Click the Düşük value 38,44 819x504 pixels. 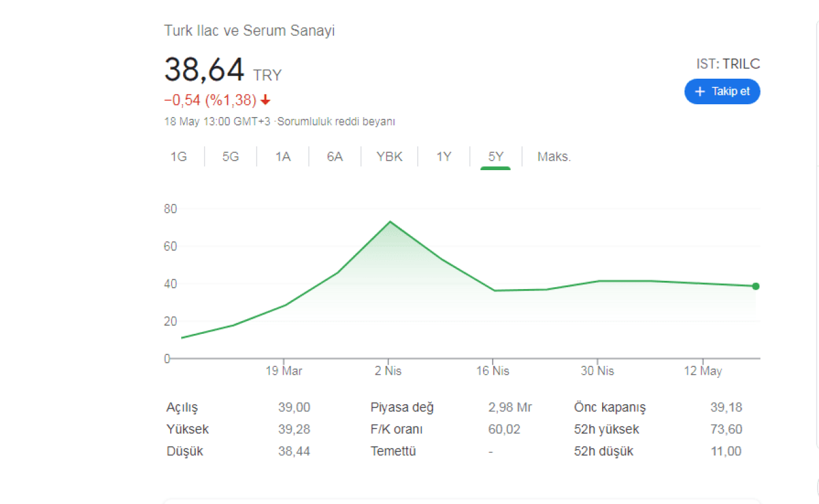coord(294,451)
